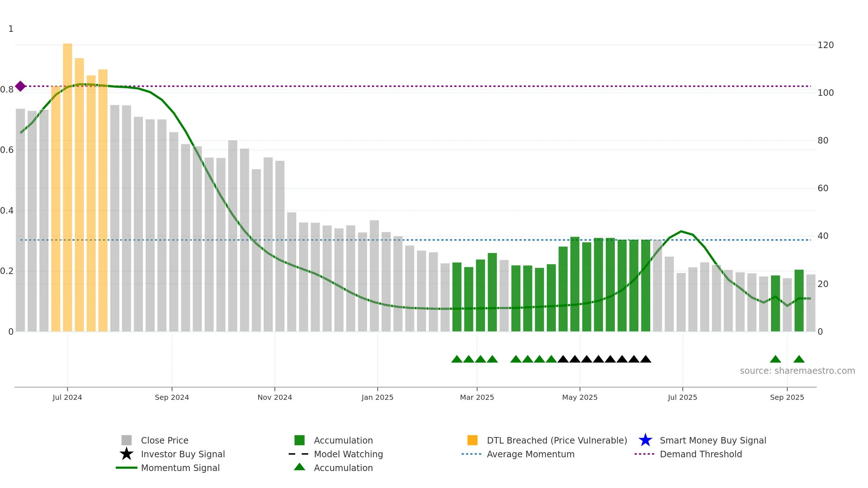The width and height of the screenshot is (868, 488).
Task: Toggle the Average Momentum legend label
Action: pyautogui.click(x=531, y=454)
